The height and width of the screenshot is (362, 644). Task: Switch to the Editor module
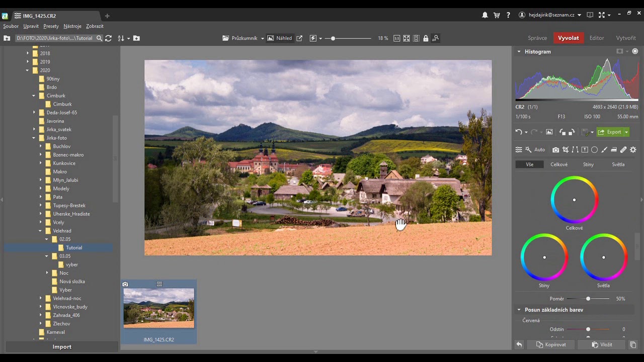click(x=597, y=38)
